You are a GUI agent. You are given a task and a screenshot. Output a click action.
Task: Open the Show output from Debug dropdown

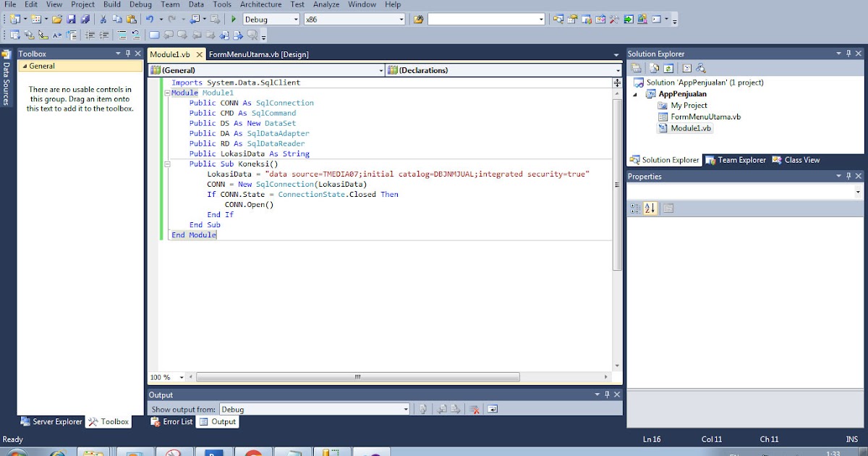click(x=405, y=409)
